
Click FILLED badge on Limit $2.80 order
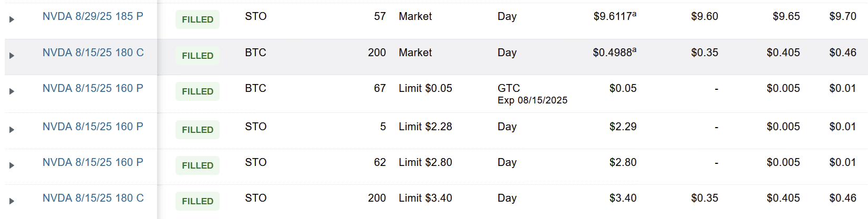pyautogui.click(x=198, y=165)
